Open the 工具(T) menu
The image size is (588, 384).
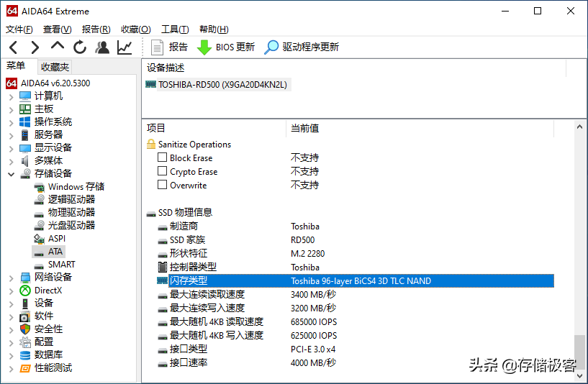[175, 29]
